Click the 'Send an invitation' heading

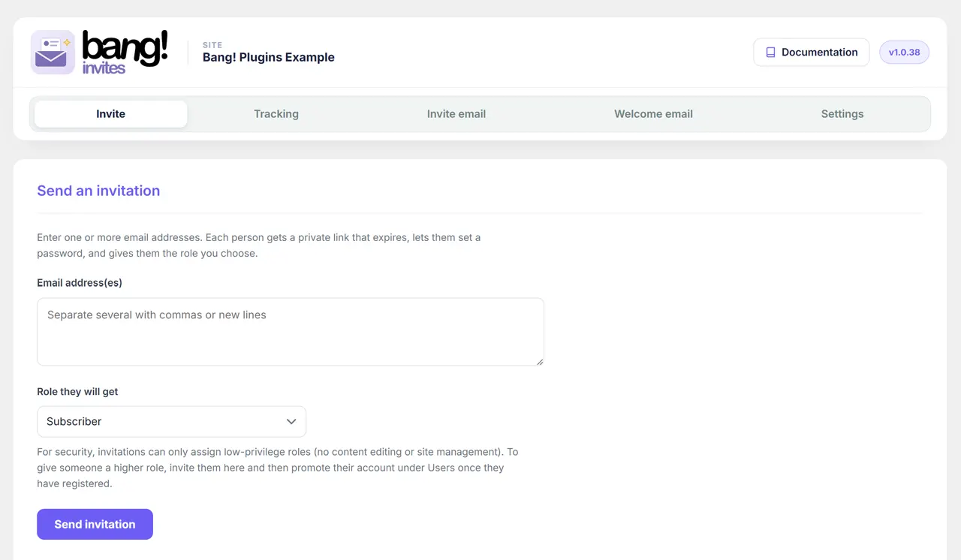[98, 191]
